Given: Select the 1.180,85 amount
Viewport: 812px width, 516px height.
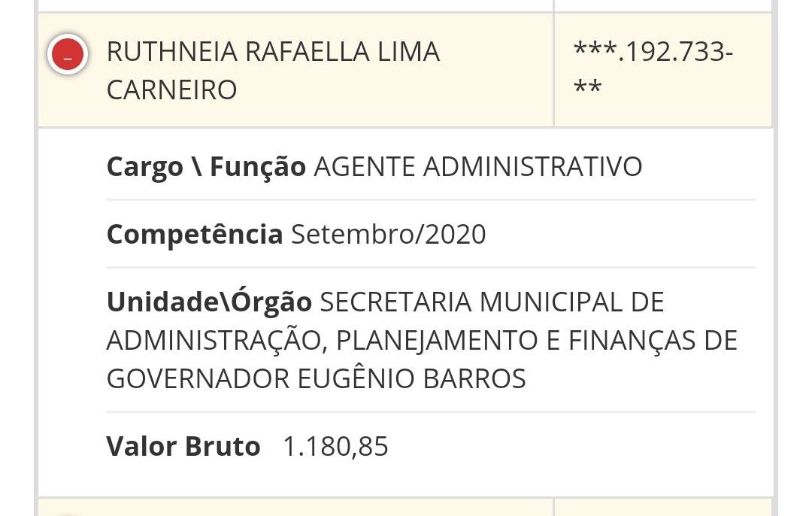Looking at the screenshot, I should (x=335, y=447).
